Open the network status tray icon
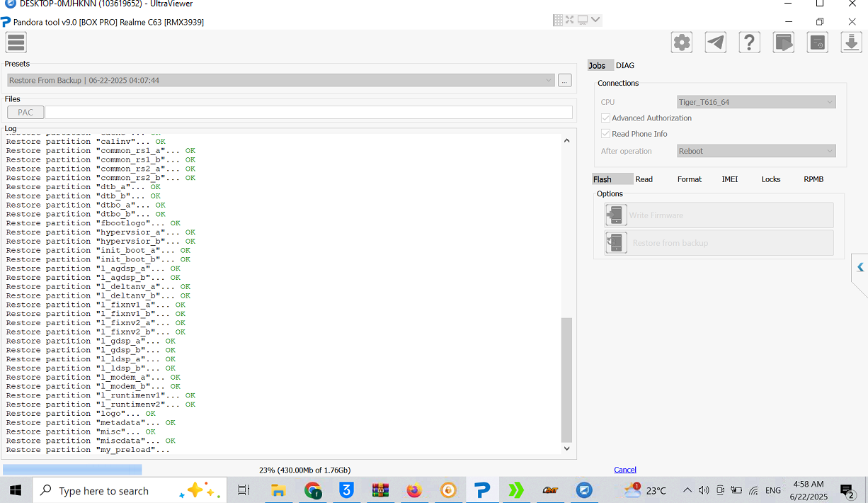The width and height of the screenshot is (868, 503). (753, 490)
